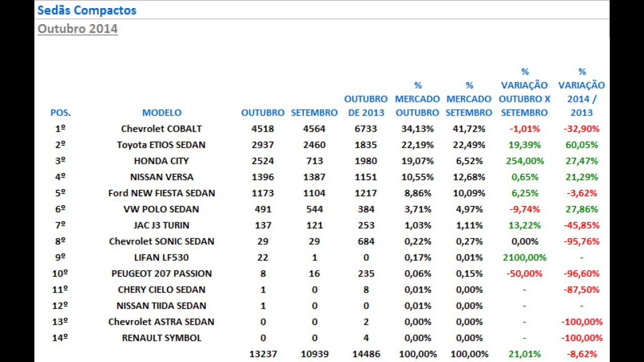644x362 pixels.
Task: Select the October 2013 total 14486
Action: [x=366, y=354]
